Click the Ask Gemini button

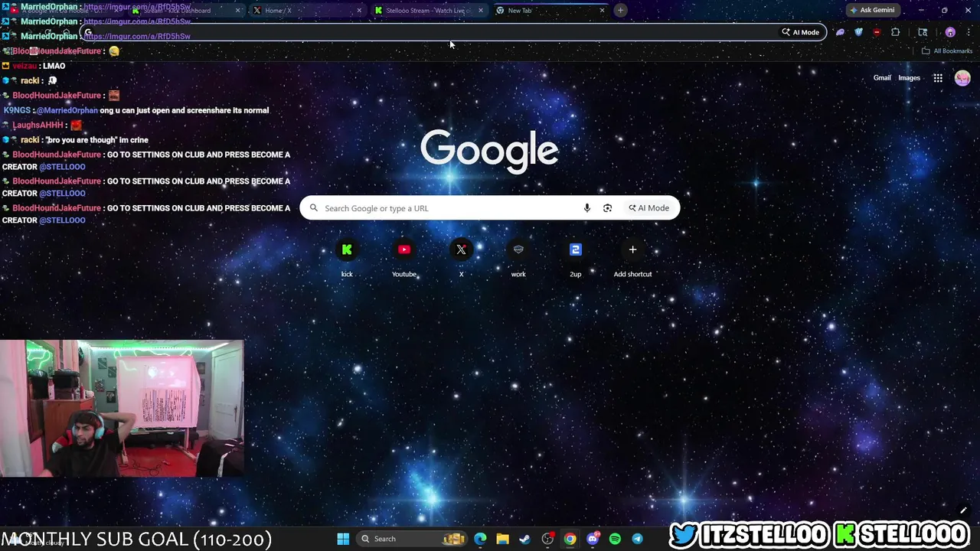pos(872,10)
